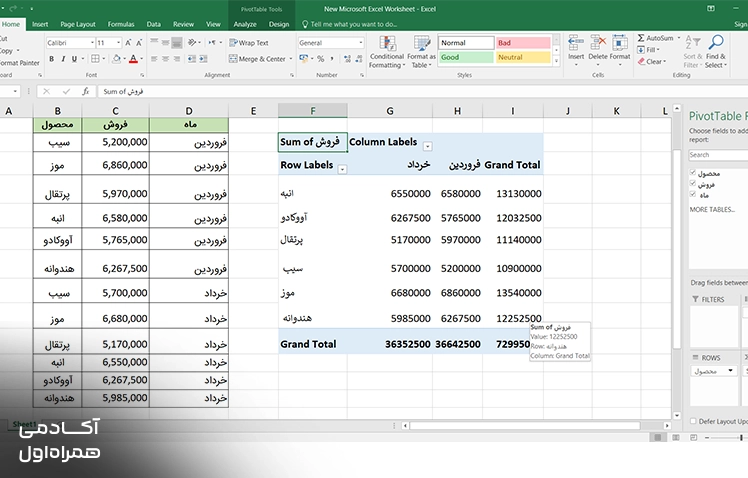Click the PivotTable fields Search box

click(718, 155)
